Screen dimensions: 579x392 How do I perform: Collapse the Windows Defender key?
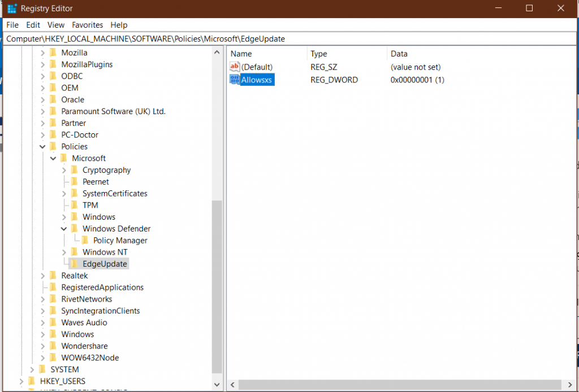coord(64,229)
